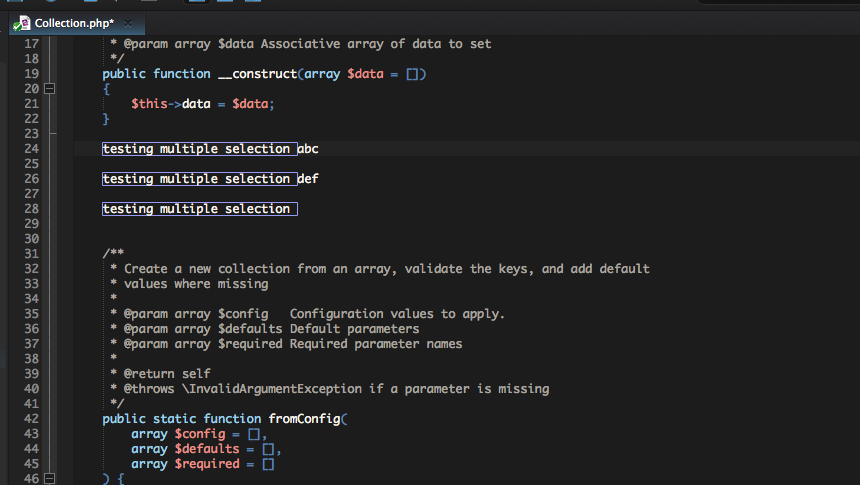This screenshot has height=485, width=860.
Task: Click the @return tag on line 39
Action: click(x=148, y=374)
